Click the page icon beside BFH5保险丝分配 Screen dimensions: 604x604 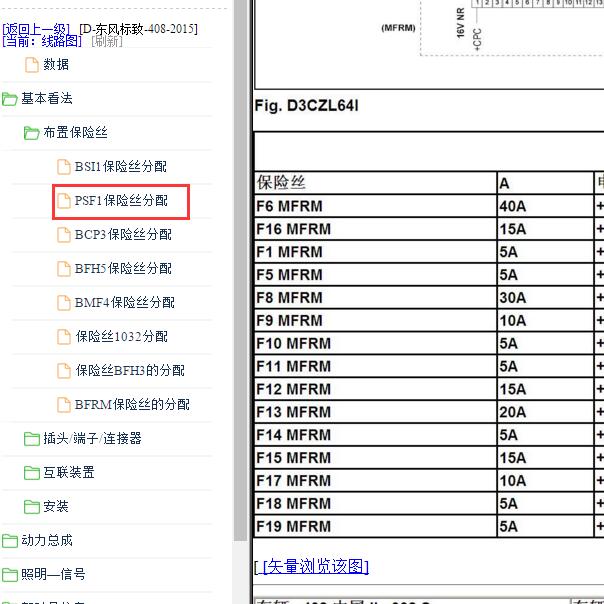[x=64, y=268]
